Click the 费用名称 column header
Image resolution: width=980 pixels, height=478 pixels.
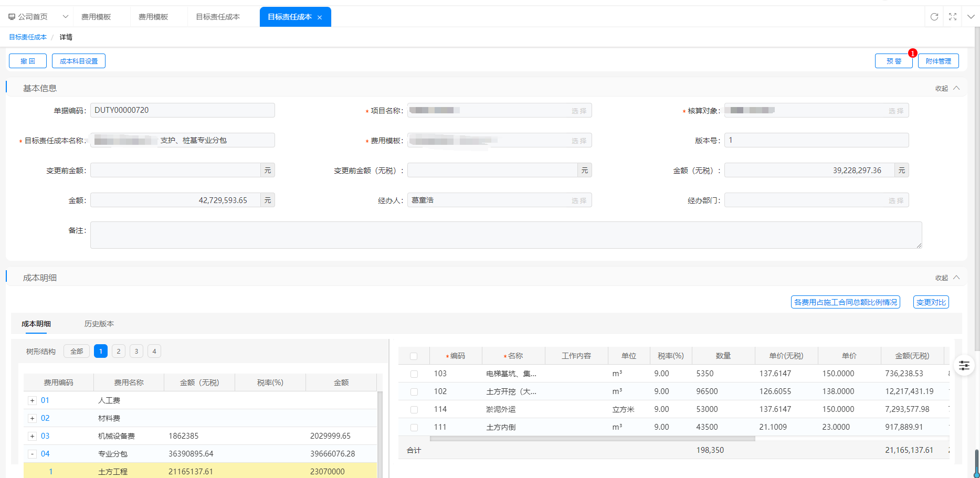click(x=129, y=383)
